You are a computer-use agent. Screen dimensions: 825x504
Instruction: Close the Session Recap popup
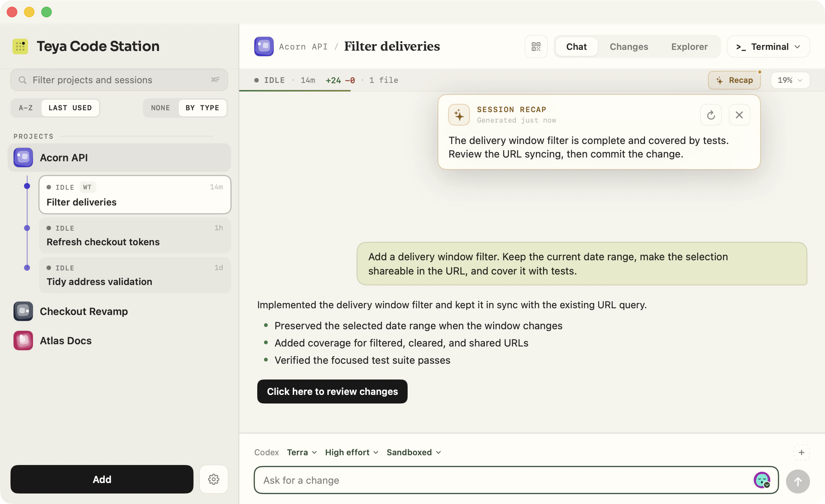(739, 115)
